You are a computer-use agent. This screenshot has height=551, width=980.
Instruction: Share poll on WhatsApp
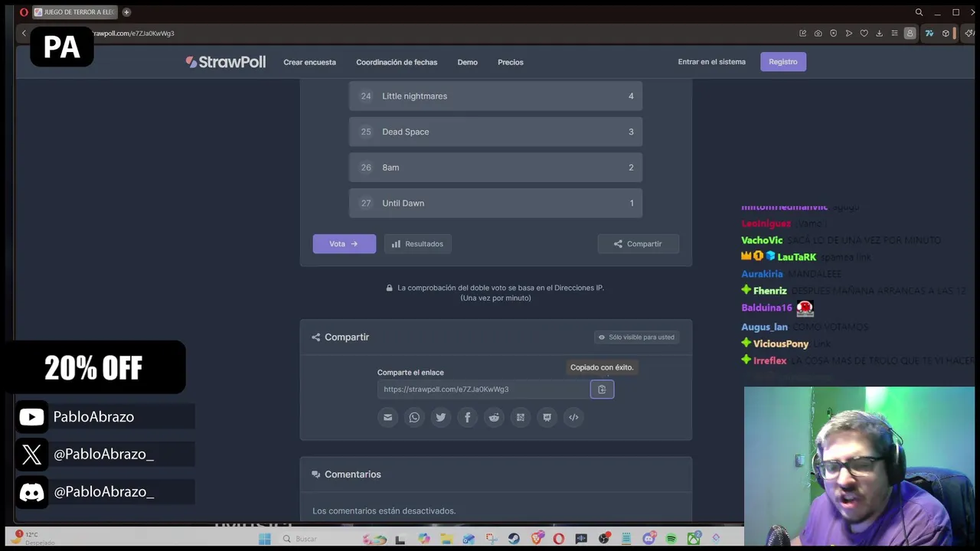414,417
